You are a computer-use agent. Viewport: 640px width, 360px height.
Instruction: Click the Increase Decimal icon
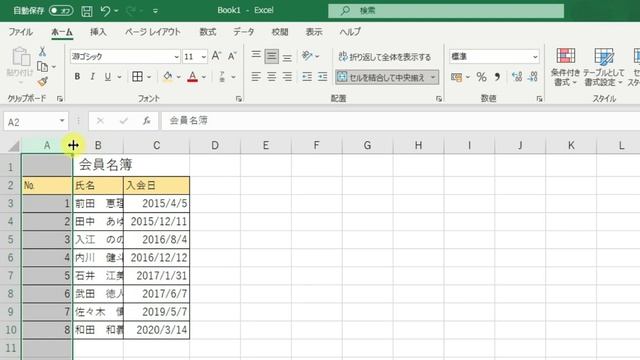click(517, 77)
